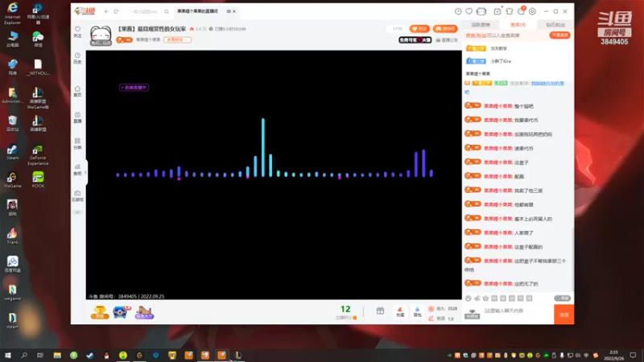This screenshot has width=644, height=362.
Task: Open WeGame desktop shortcut
Action: [12, 180]
